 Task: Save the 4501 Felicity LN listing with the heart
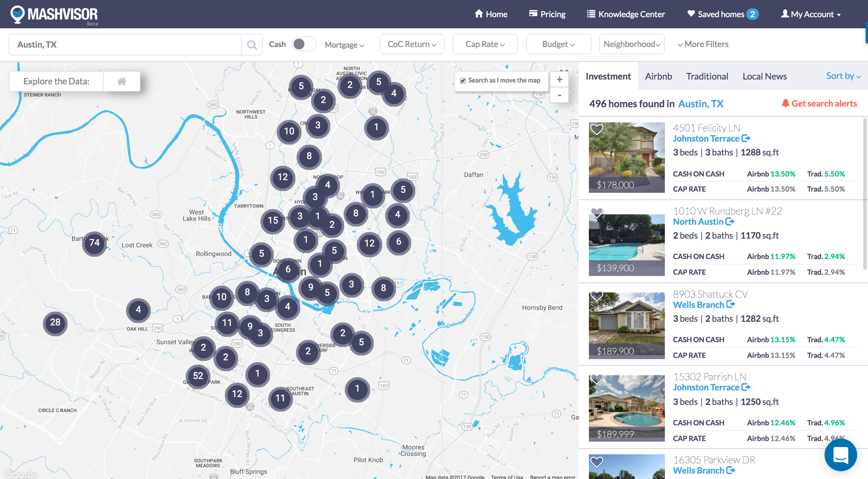tap(597, 129)
